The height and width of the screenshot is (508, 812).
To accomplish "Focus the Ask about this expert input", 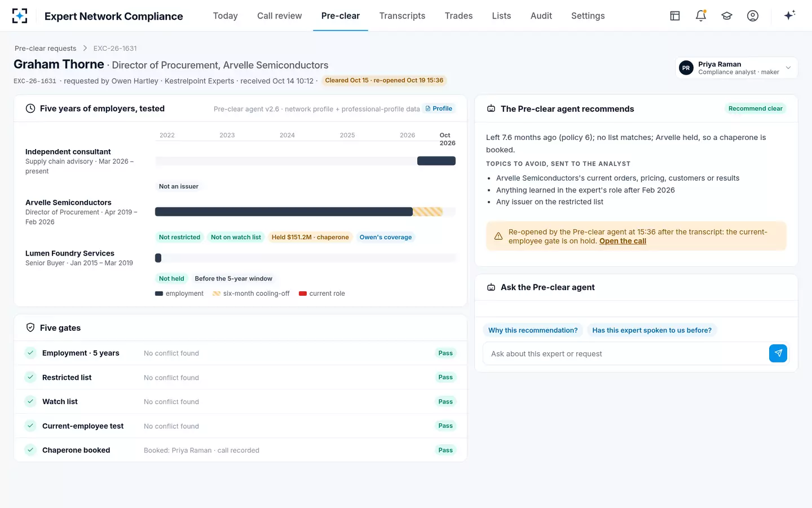I will coord(626,353).
